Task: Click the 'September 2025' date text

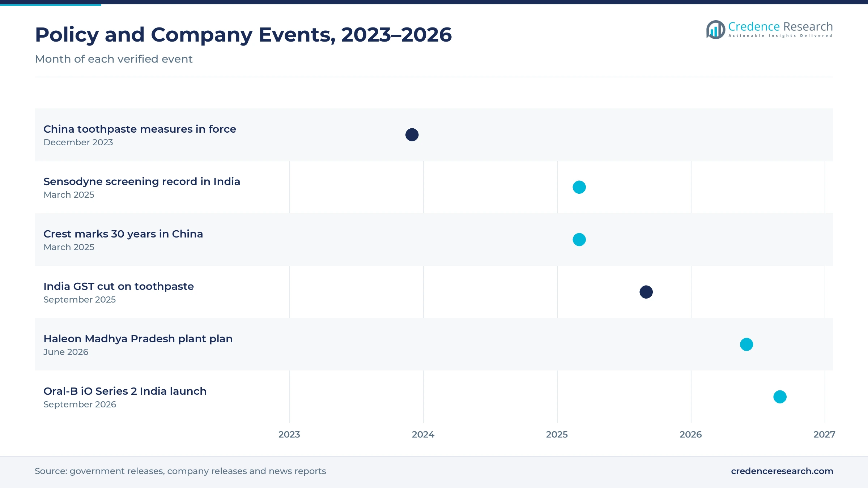Action: coord(80,300)
